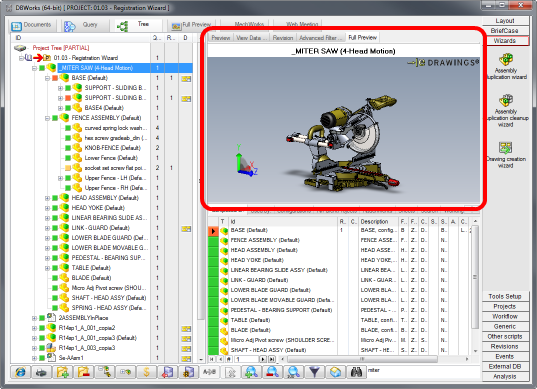This screenshot has width=537, height=389.
Task: Click the record number field showing 1
Action: [x=246, y=359]
